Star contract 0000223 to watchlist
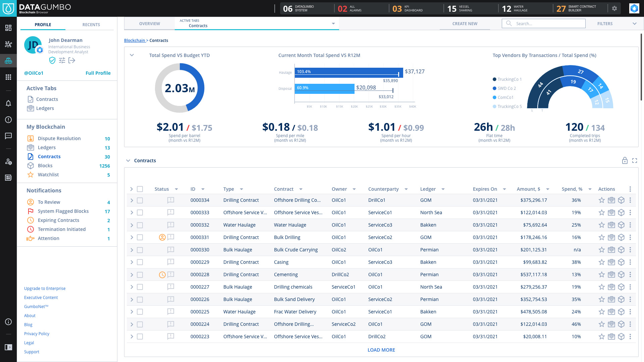Image resolution: width=644 pixels, height=362 pixels. pos(602,337)
